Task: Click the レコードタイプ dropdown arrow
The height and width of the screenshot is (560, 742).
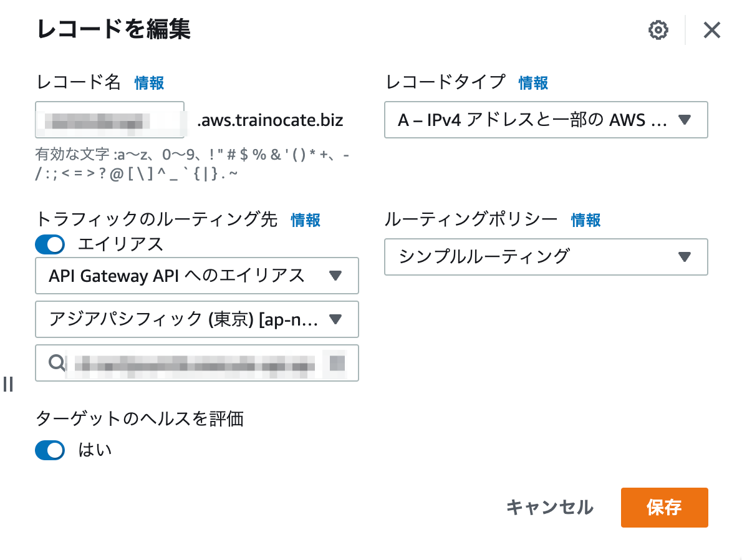Action: point(684,120)
